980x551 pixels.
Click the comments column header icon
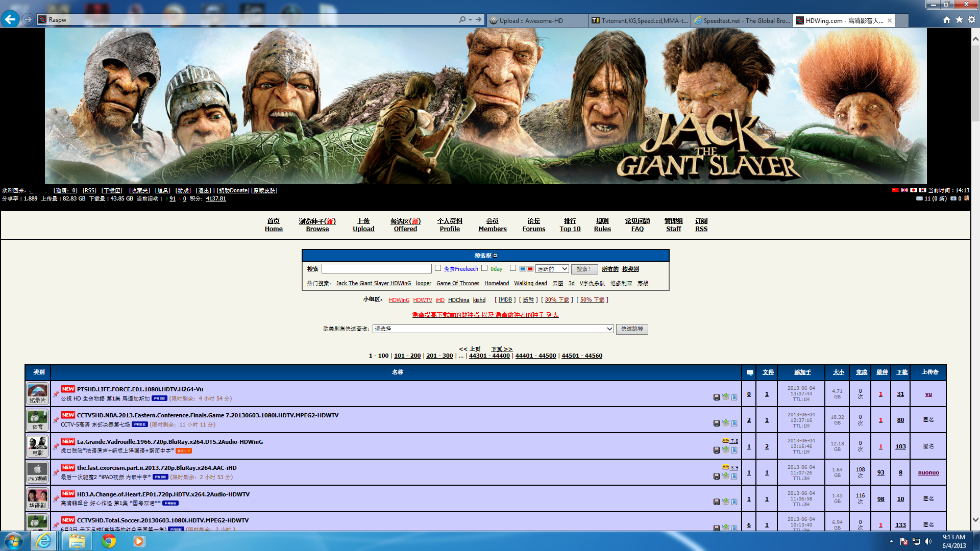click(749, 372)
